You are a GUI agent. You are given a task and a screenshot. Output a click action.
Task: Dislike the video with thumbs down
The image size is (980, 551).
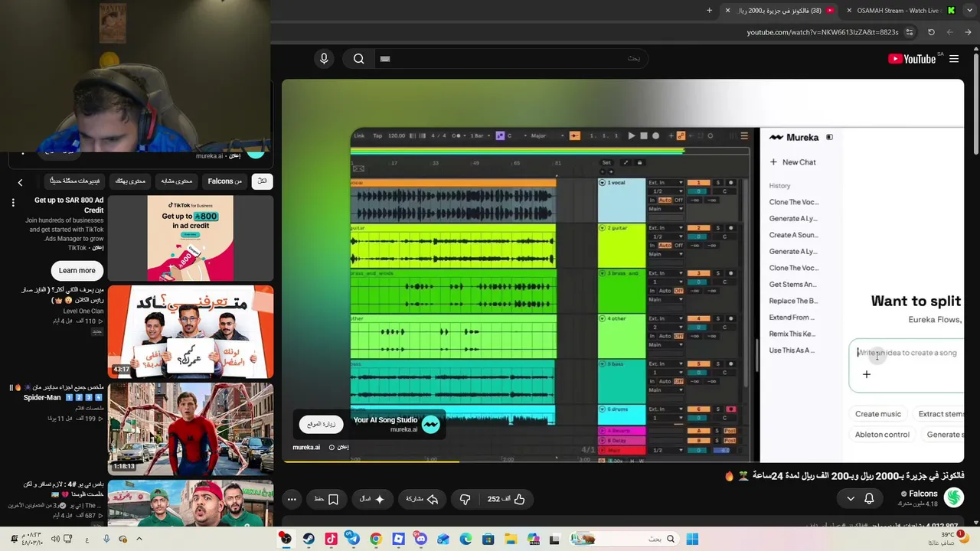(465, 499)
